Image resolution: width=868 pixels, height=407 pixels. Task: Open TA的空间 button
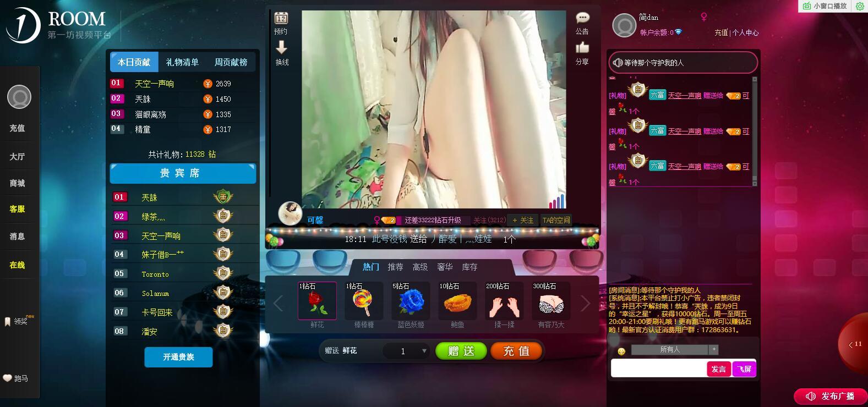pos(556,220)
